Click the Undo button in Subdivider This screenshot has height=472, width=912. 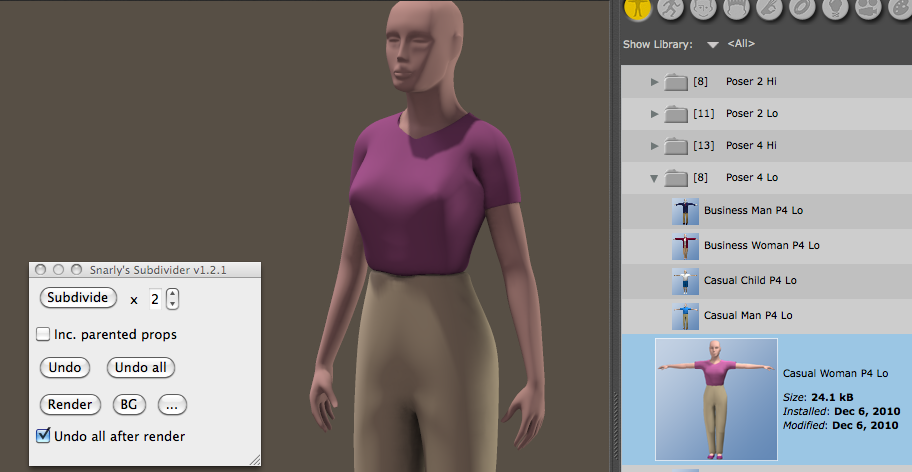(65, 367)
